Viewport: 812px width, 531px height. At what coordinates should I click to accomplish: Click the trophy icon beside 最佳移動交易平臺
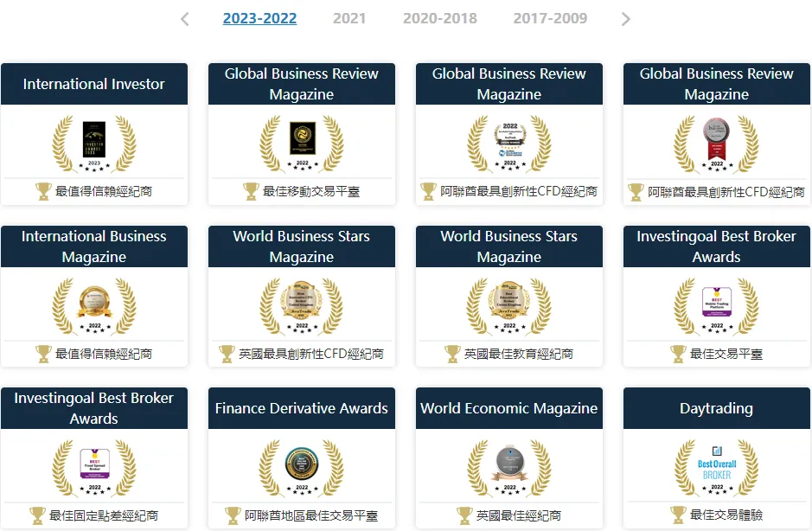click(x=251, y=192)
